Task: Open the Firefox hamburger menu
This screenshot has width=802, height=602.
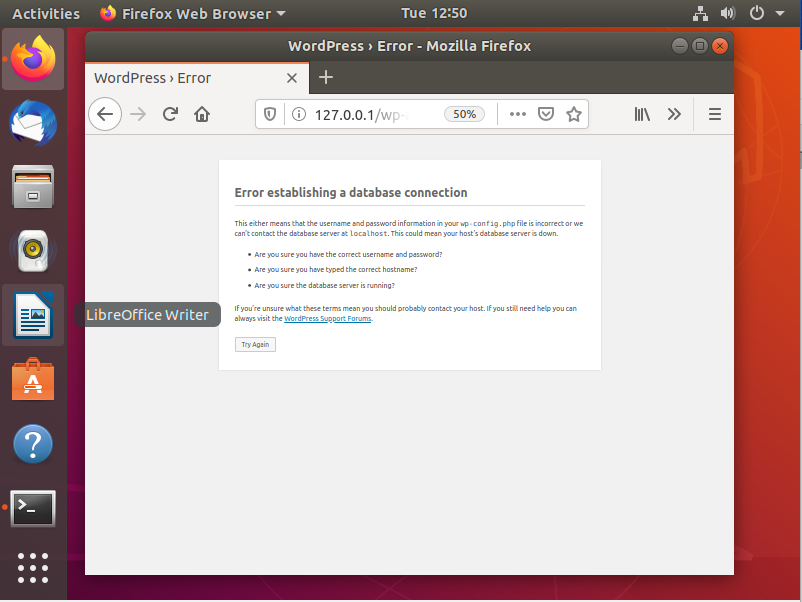Action: pyautogui.click(x=715, y=114)
